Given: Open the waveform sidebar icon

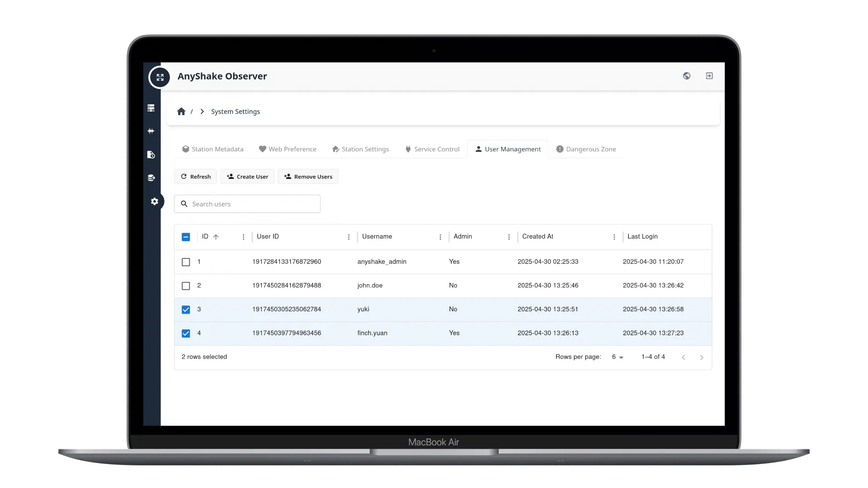Looking at the screenshot, I should [151, 131].
